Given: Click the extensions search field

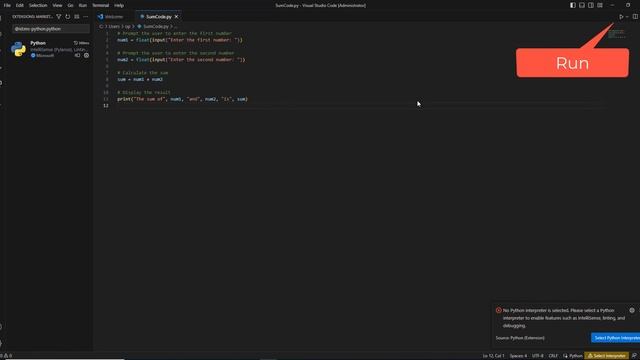Looking at the screenshot, I should click(51, 29).
